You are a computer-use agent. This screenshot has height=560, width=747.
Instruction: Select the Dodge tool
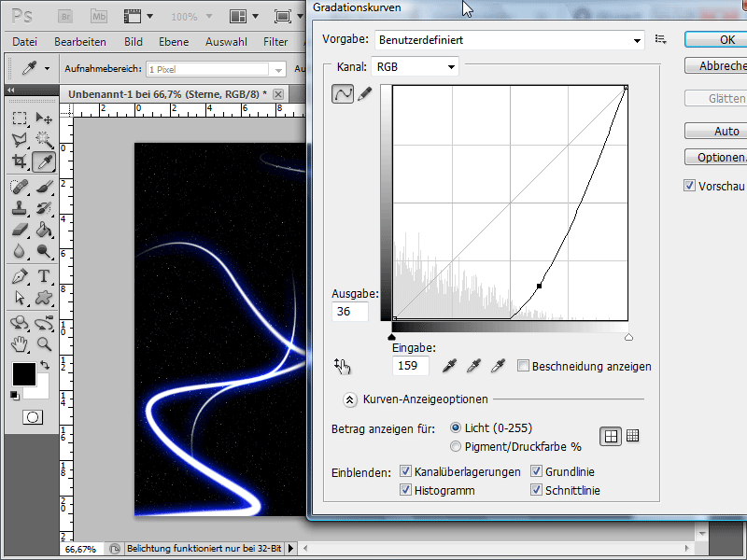coord(44,251)
